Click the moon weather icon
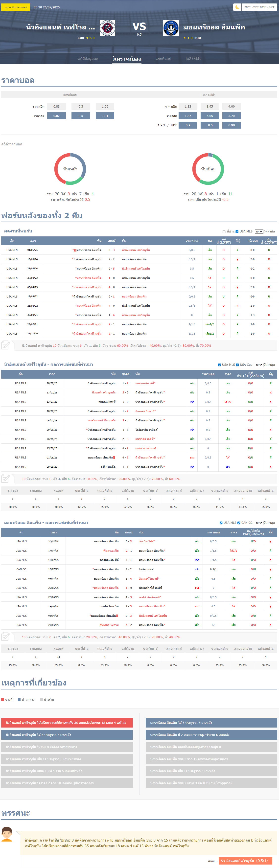Screen dimensions: 279x868 coord(237,7)
